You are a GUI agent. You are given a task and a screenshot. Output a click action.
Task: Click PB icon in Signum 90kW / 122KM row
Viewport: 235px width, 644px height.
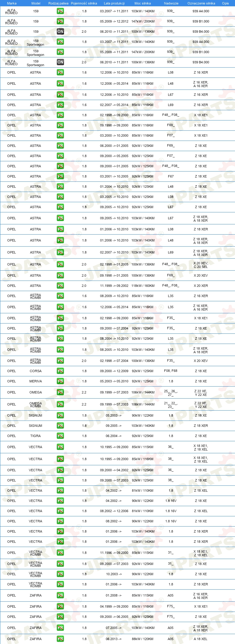tap(60, 415)
